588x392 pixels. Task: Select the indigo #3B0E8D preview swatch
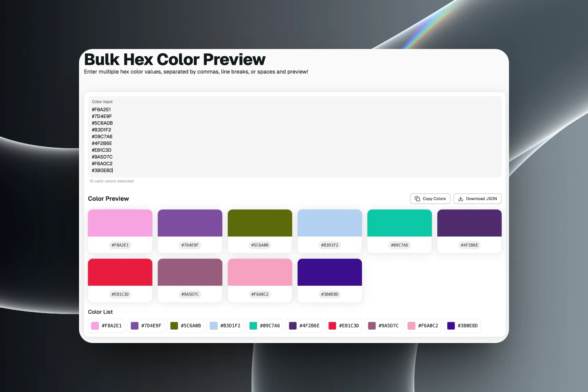pos(330,272)
